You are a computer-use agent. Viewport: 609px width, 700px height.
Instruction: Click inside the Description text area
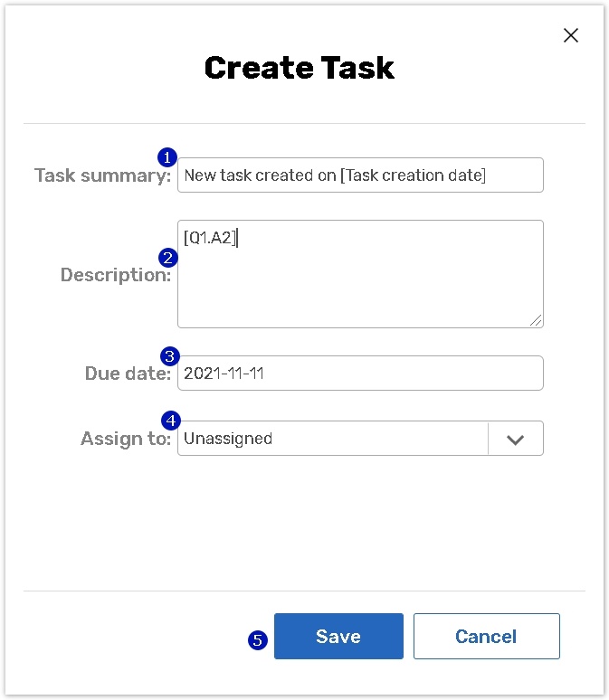[x=360, y=280]
